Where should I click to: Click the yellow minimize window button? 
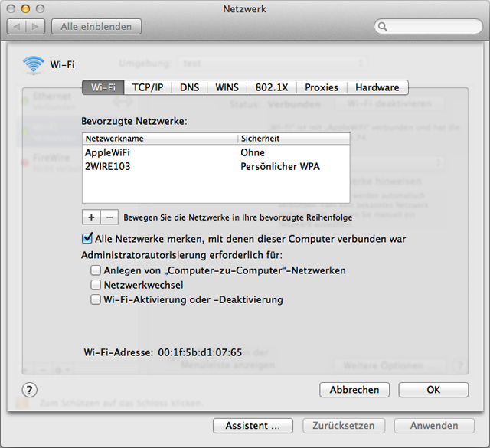pos(25,8)
